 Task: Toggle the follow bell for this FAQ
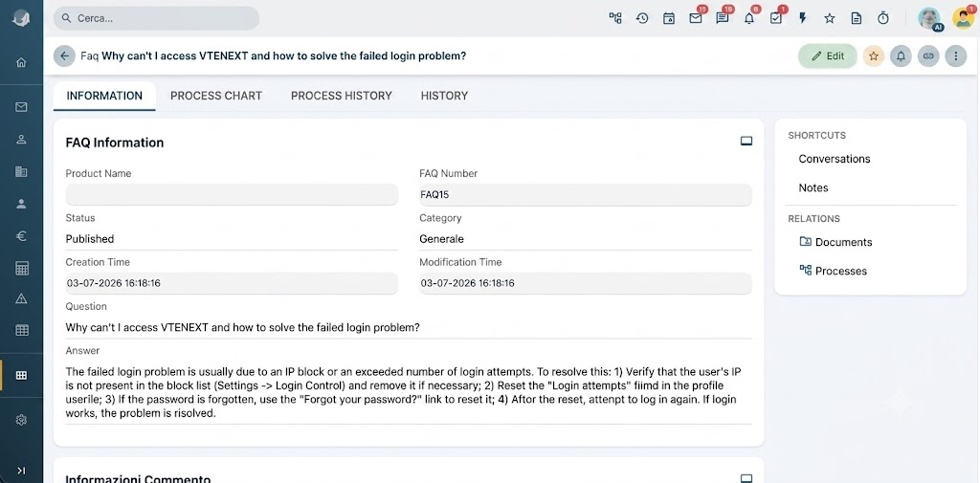click(901, 55)
